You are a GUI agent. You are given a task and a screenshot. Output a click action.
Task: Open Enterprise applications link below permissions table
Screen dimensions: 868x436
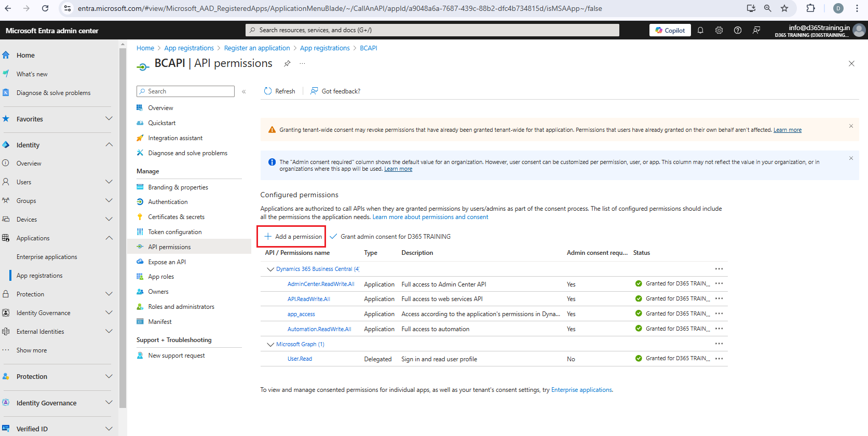click(581, 390)
